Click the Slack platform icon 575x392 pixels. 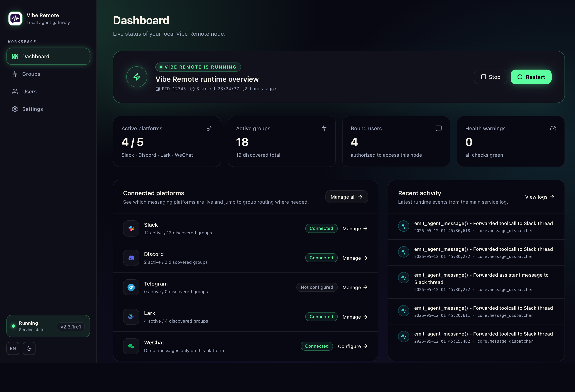[x=131, y=228]
